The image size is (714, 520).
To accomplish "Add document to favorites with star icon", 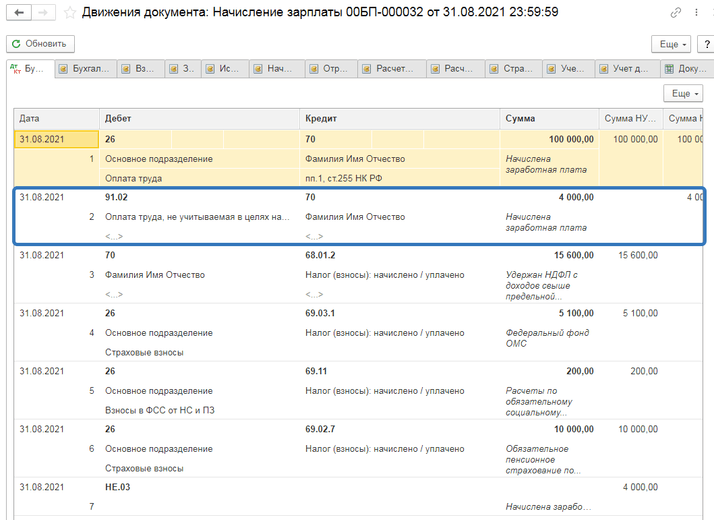I will pos(70,13).
